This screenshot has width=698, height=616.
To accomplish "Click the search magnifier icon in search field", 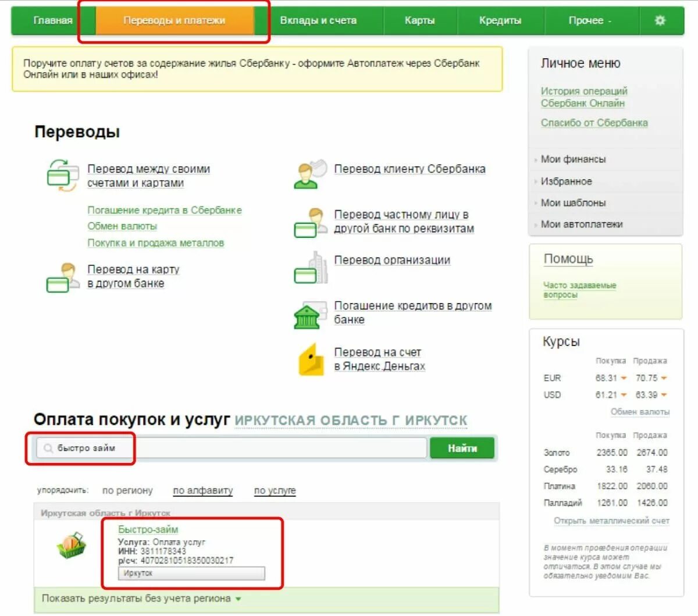I will tap(48, 448).
